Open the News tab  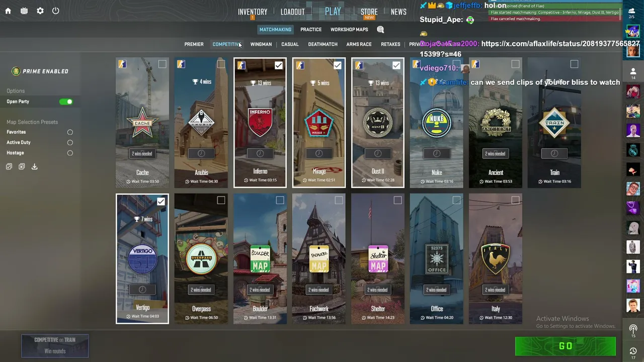(398, 12)
